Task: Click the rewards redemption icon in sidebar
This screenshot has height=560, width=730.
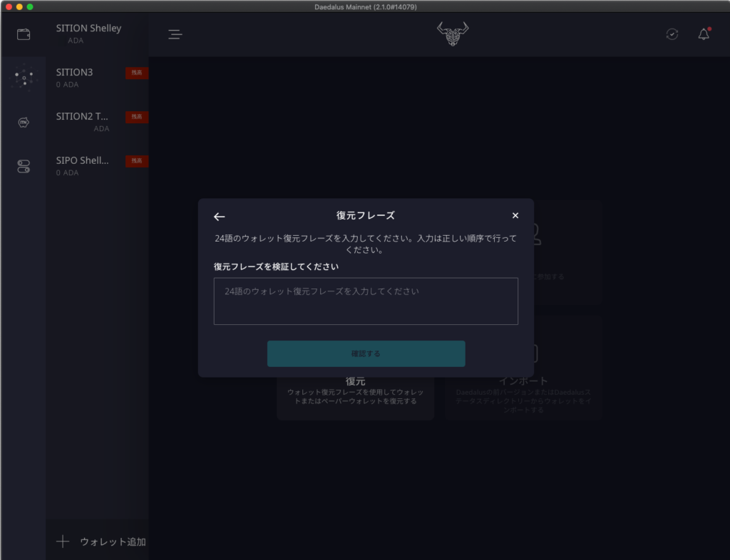Action: point(24,123)
